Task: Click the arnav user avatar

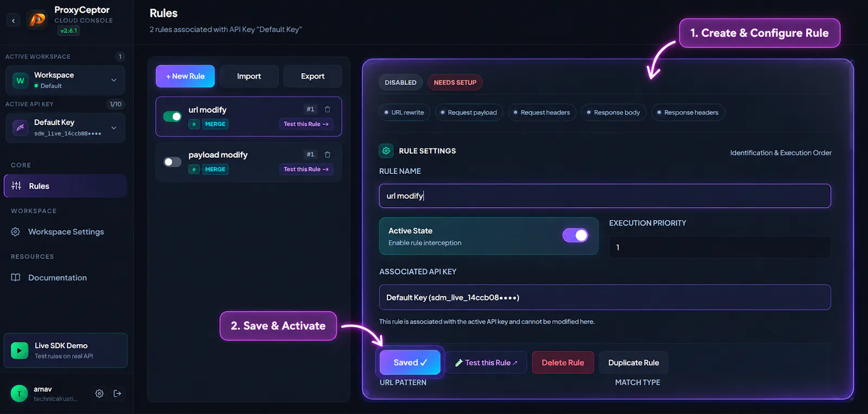Action: coord(20,393)
